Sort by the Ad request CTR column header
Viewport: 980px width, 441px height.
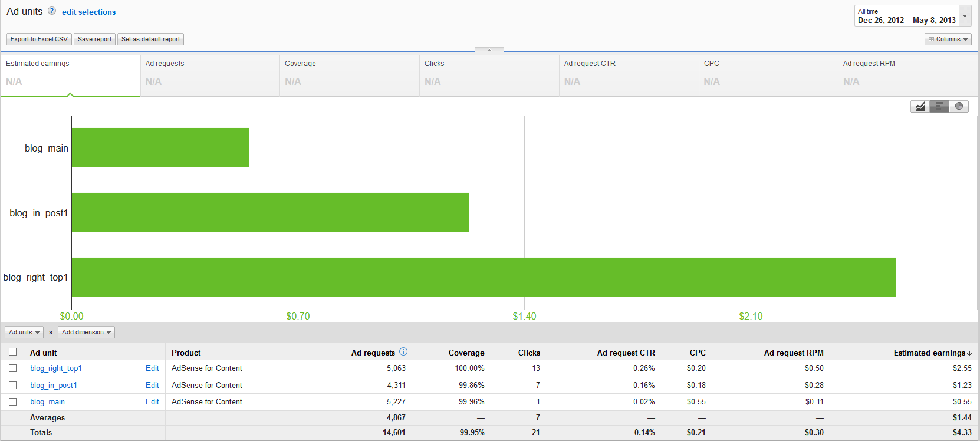coord(626,353)
